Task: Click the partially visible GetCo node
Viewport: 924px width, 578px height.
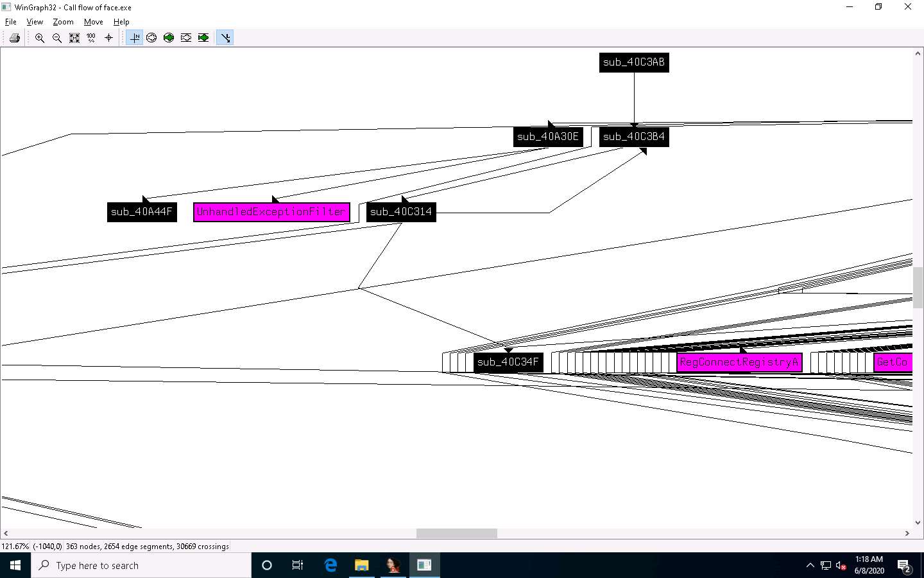Action: pos(893,362)
